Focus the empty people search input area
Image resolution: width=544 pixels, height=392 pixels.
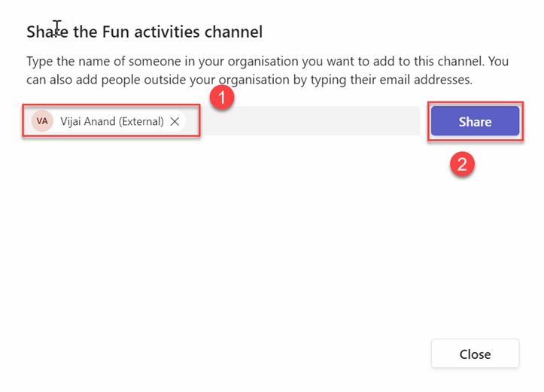(x=308, y=121)
